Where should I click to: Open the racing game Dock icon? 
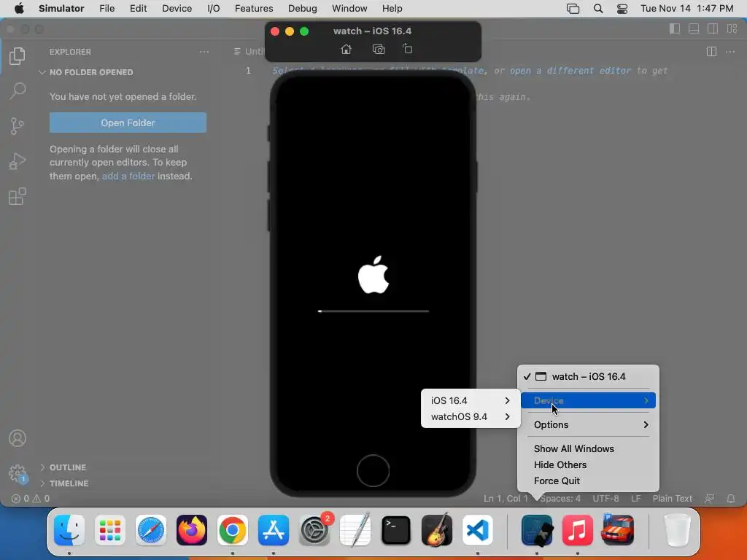[618, 530]
